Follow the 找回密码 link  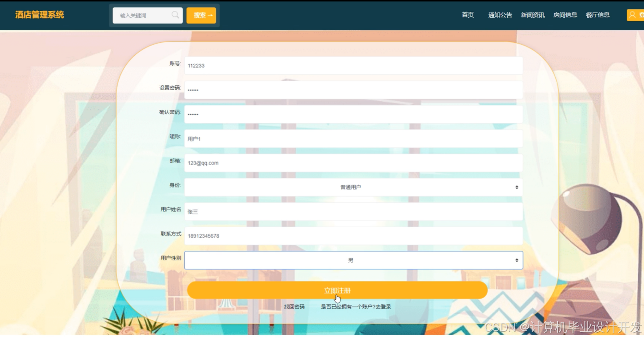coord(294,307)
